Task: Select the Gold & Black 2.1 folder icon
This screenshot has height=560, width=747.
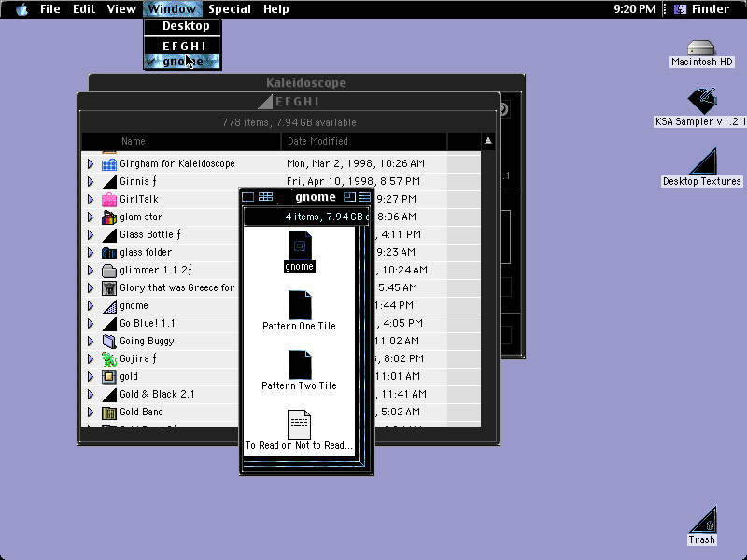Action: (x=109, y=395)
